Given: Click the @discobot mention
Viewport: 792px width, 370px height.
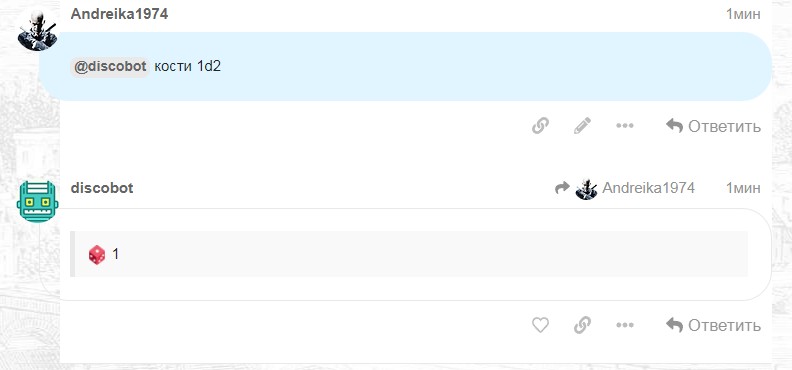Looking at the screenshot, I should [x=110, y=67].
